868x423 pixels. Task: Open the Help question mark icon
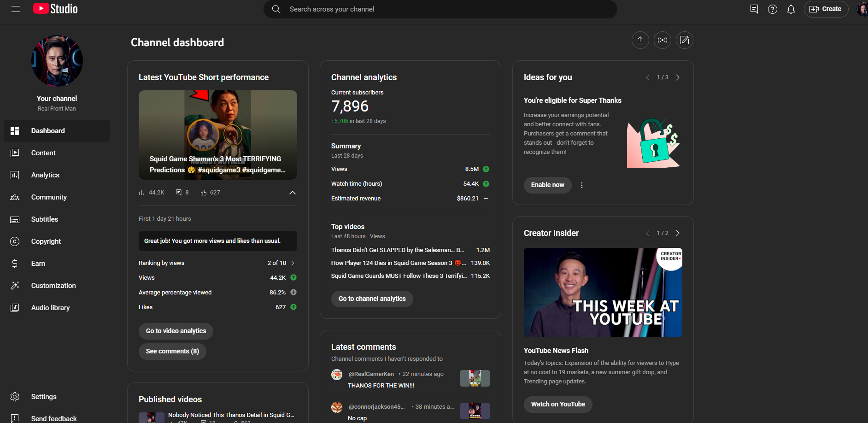pyautogui.click(x=773, y=9)
